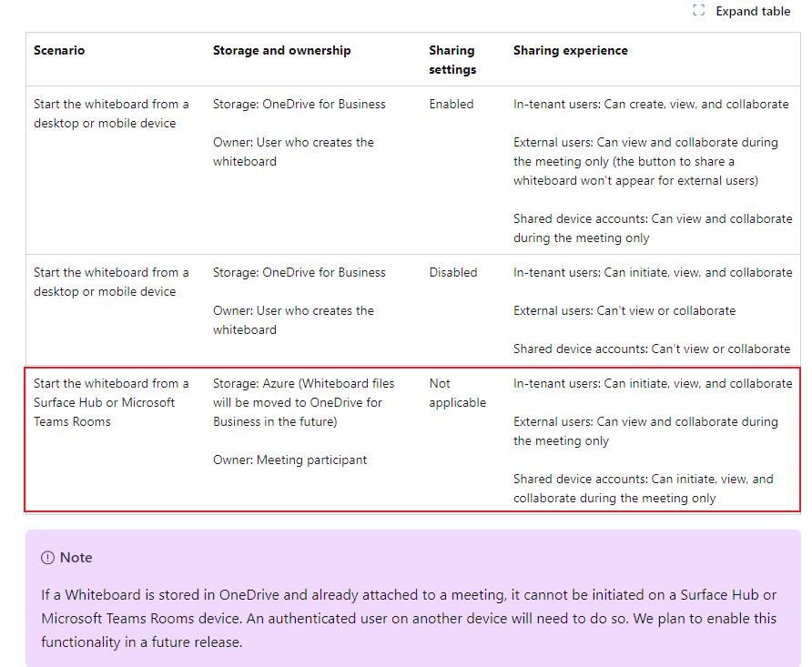Click the Expand table button
This screenshot has height=667, width=812.
[741, 11]
